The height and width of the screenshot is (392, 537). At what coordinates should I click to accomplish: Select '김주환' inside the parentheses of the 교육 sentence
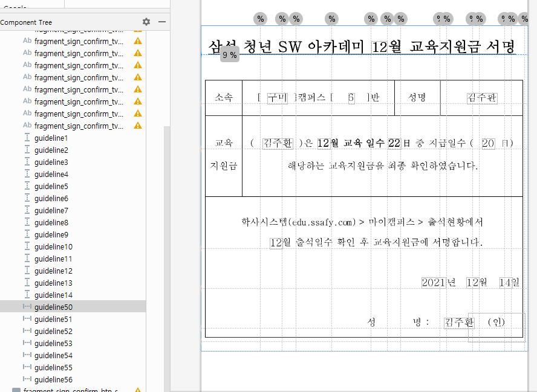(x=278, y=143)
